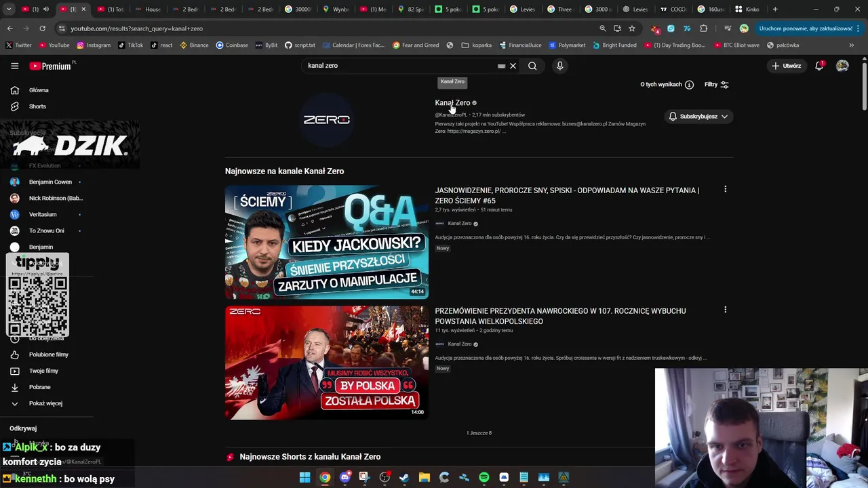868x488 pixels.
Task: Click the Utwórz create button
Action: (786, 66)
